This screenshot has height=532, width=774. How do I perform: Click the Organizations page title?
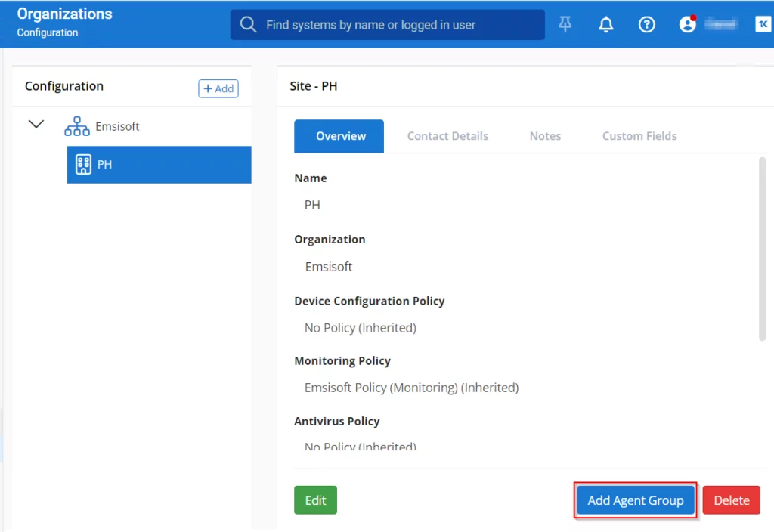pyautogui.click(x=64, y=14)
